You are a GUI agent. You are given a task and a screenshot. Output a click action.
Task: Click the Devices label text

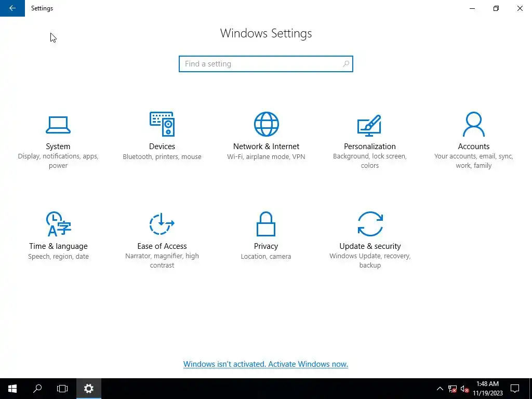click(162, 146)
